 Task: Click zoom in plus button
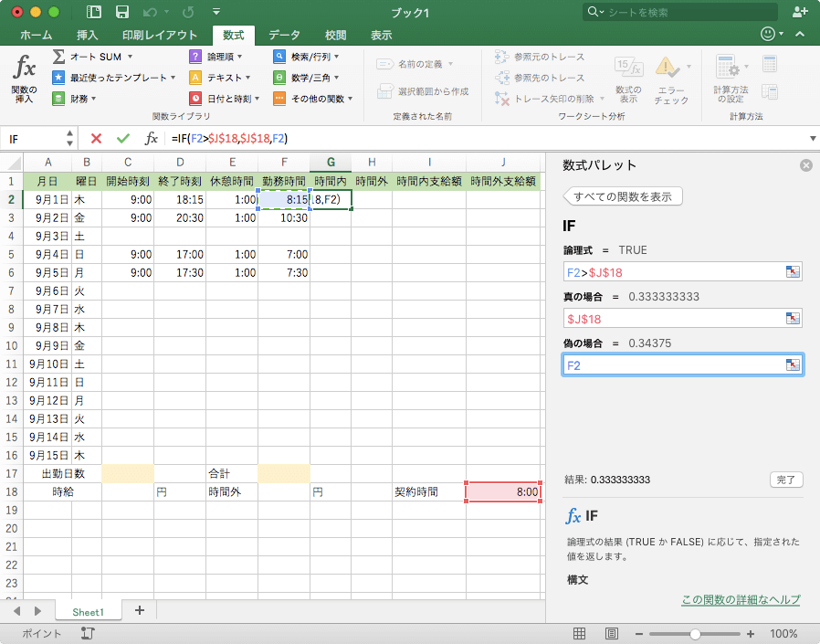tap(751, 634)
